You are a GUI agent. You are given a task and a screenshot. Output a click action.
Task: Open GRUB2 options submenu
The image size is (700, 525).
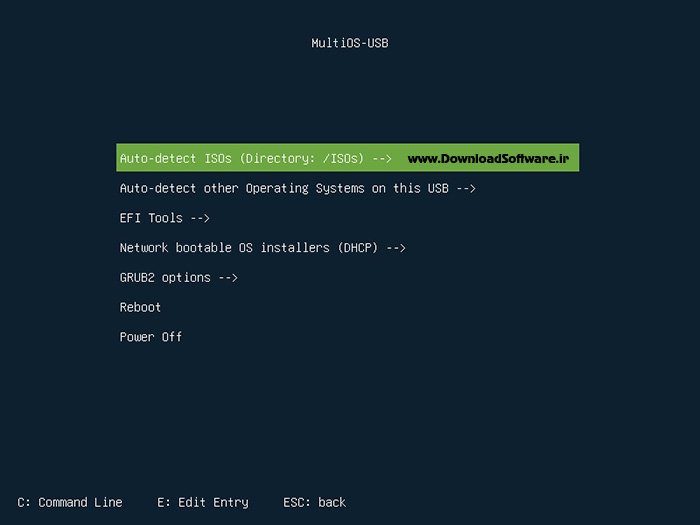[179, 278]
